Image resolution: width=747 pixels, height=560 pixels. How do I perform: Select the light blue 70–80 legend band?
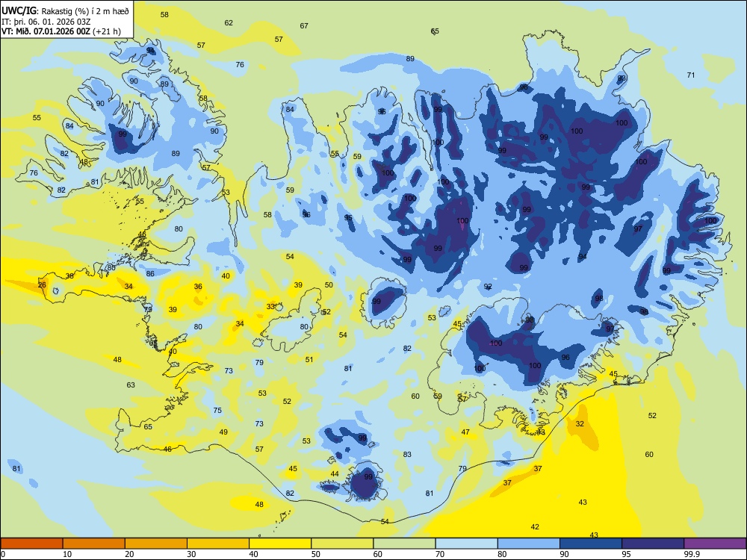click(466, 544)
